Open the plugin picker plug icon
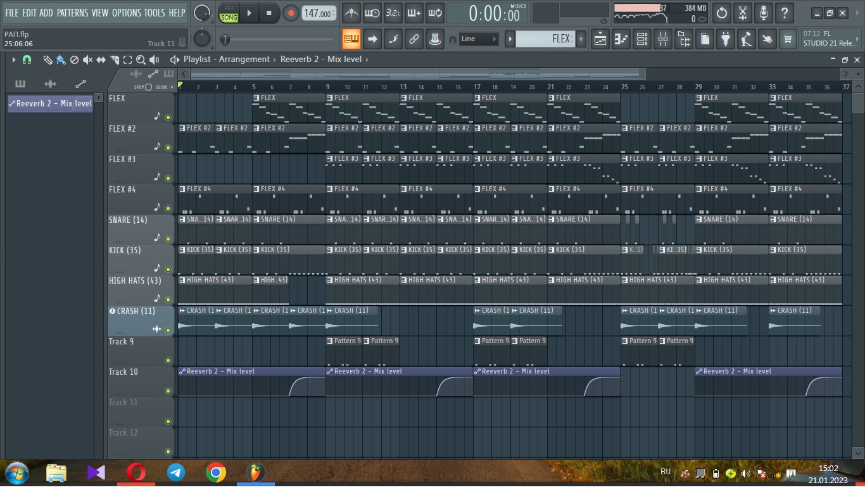 (x=726, y=39)
